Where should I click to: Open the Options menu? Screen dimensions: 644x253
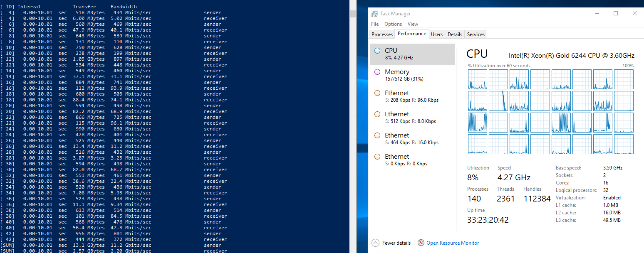tap(393, 24)
